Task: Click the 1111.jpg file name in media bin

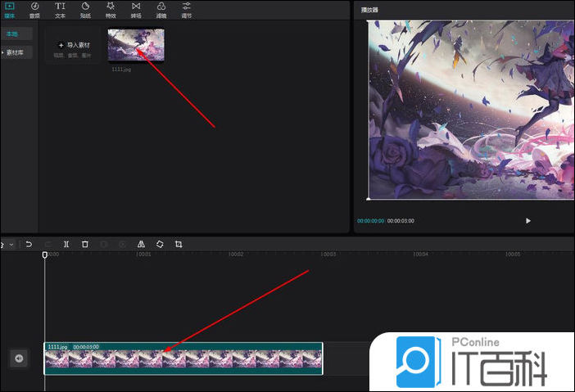Action: [121, 70]
